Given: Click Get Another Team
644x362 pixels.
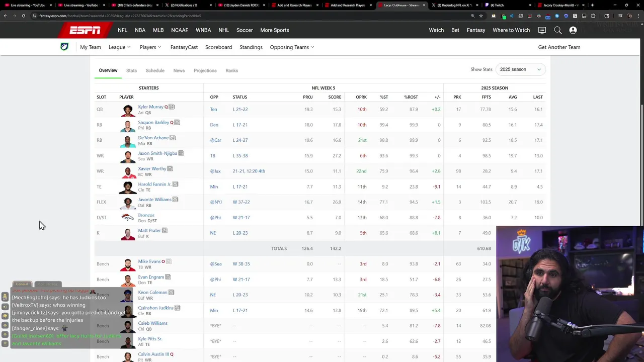Looking at the screenshot, I should (x=559, y=47).
